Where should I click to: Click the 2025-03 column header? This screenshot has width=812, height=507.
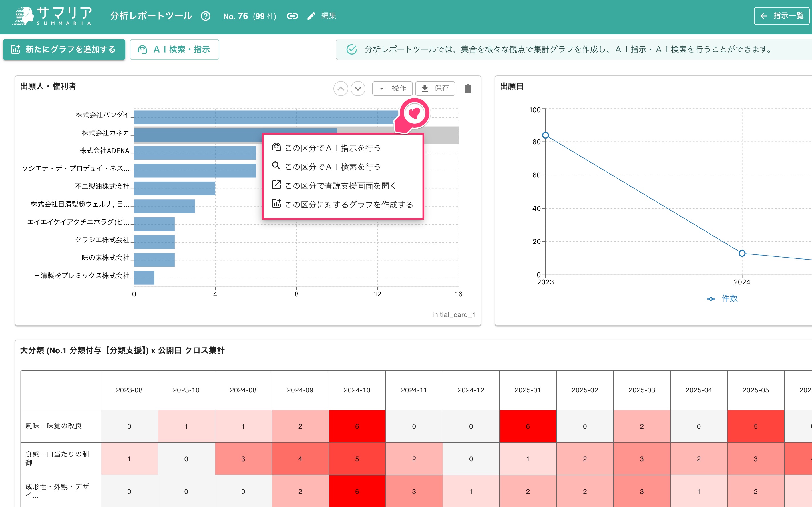click(642, 390)
